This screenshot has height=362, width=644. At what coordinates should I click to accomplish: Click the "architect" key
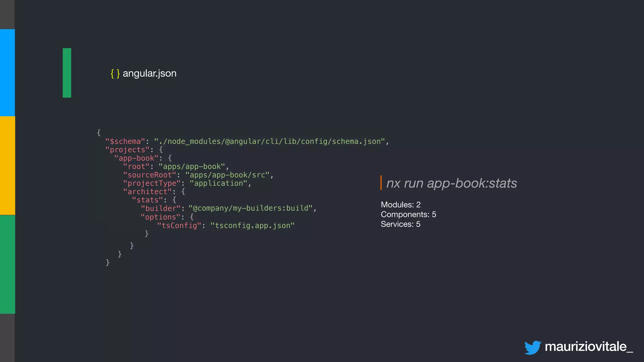pos(147,192)
